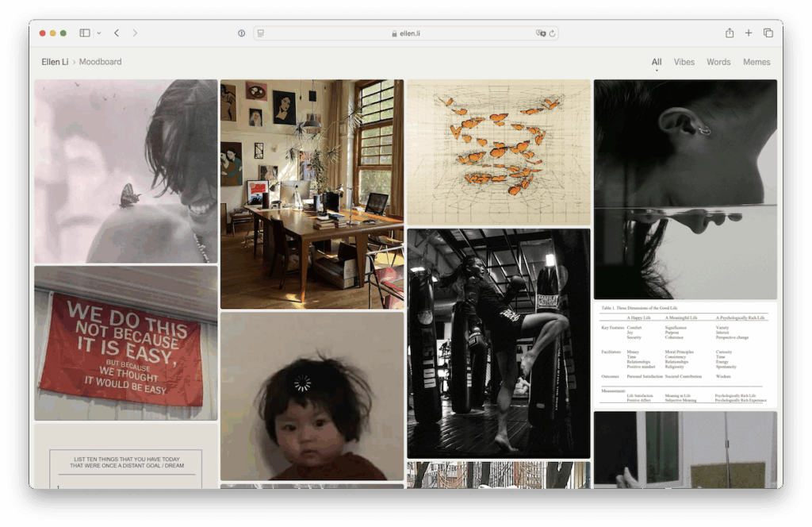The width and height of the screenshot is (812, 527).
Task: Toggle the Safari sidebar
Action: click(x=85, y=33)
